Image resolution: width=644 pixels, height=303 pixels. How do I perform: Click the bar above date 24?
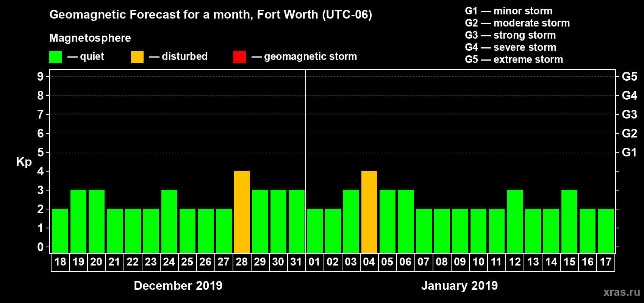click(169, 221)
